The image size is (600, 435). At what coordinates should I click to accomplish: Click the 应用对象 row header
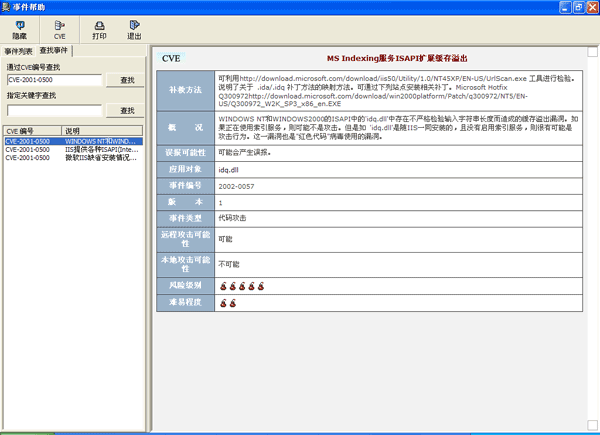186,169
